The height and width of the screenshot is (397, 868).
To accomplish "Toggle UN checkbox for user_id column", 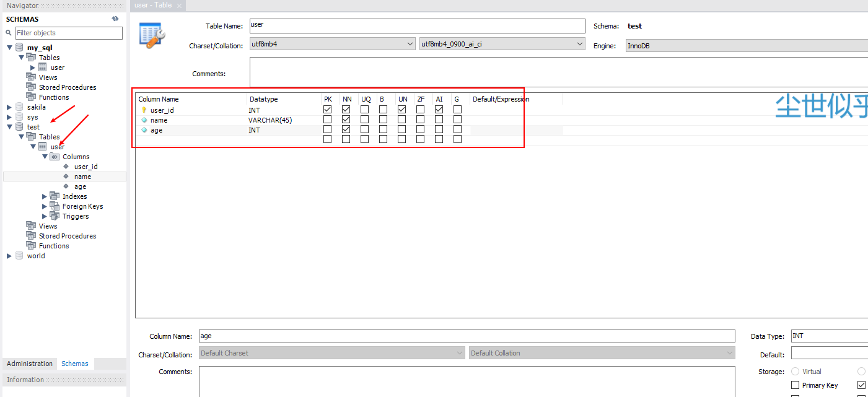I will point(401,110).
